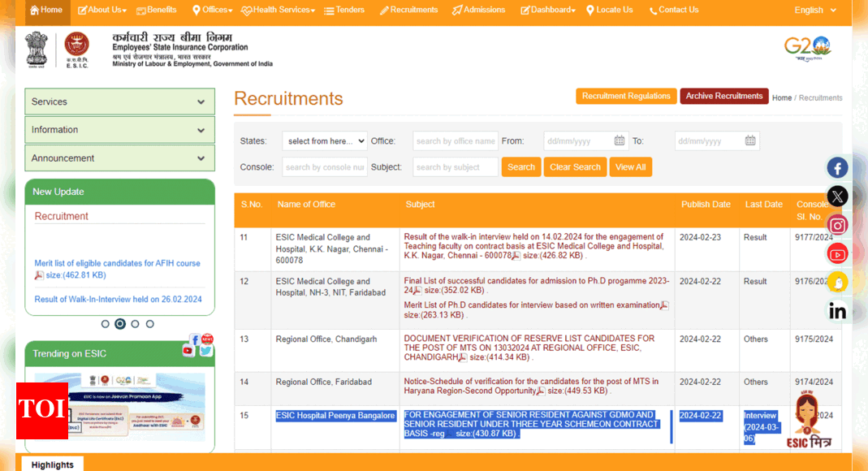Click the View All button

631,167
